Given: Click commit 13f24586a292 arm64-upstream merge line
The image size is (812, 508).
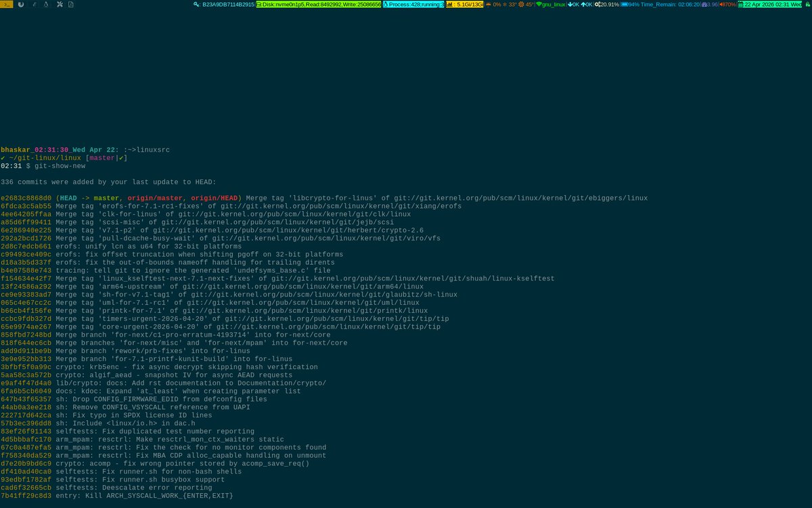Looking at the screenshot, I should pos(212,288).
